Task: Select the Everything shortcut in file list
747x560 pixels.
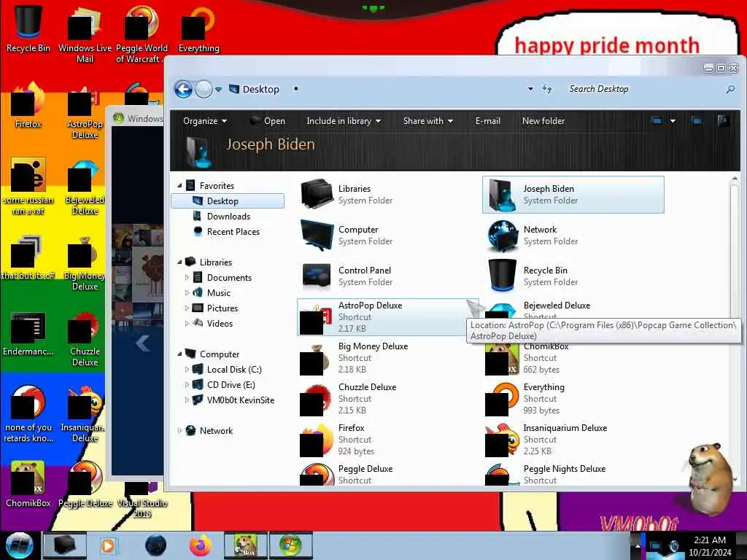Action: pos(573,399)
